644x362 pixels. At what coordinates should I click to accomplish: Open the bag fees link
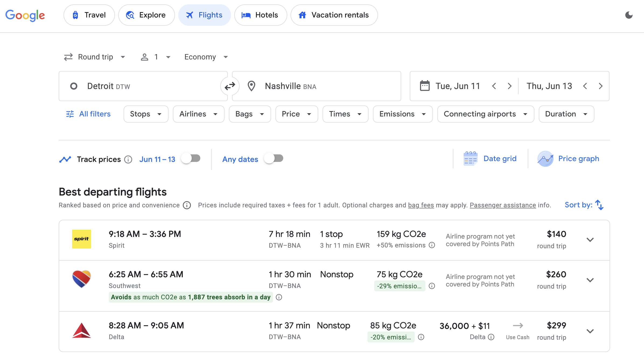(x=421, y=205)
